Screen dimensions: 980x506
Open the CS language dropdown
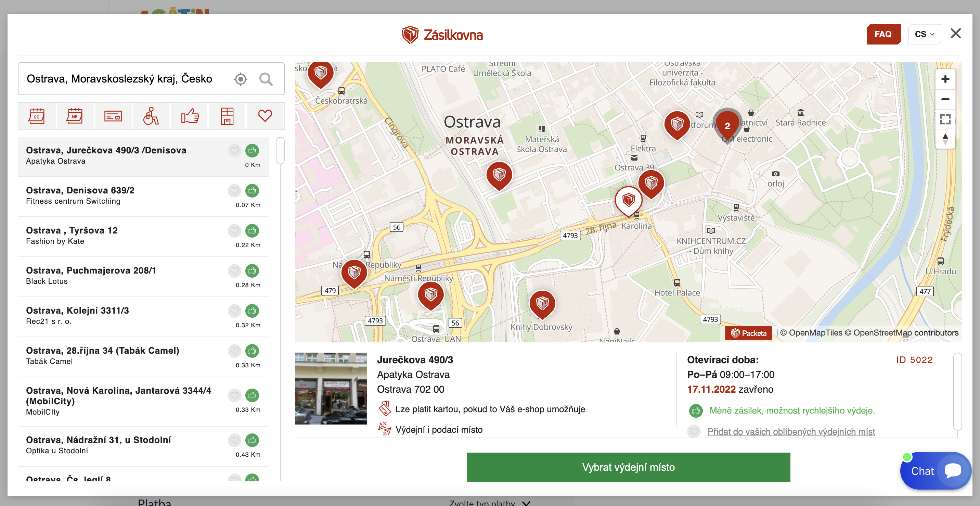924,34
